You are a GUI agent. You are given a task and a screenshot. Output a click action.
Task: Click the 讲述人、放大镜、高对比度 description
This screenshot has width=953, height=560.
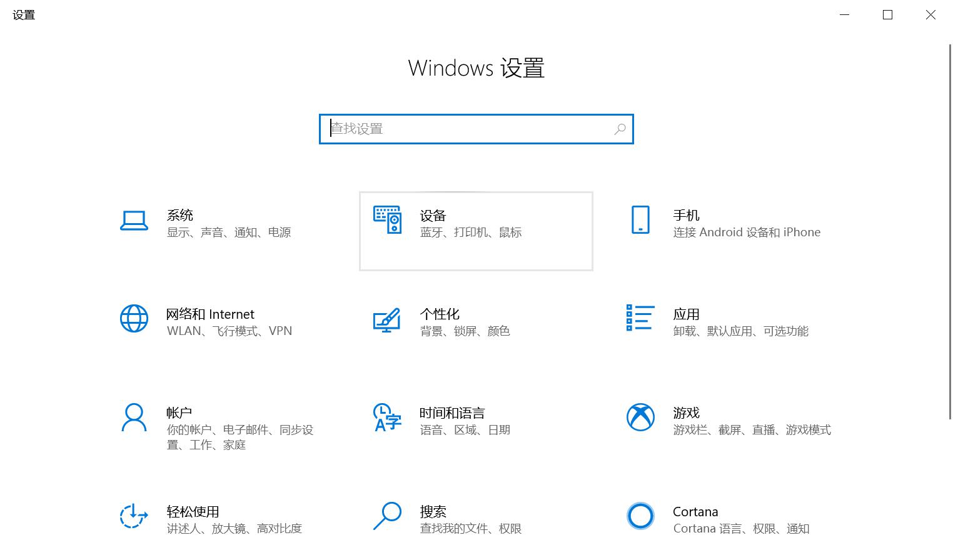234,529
